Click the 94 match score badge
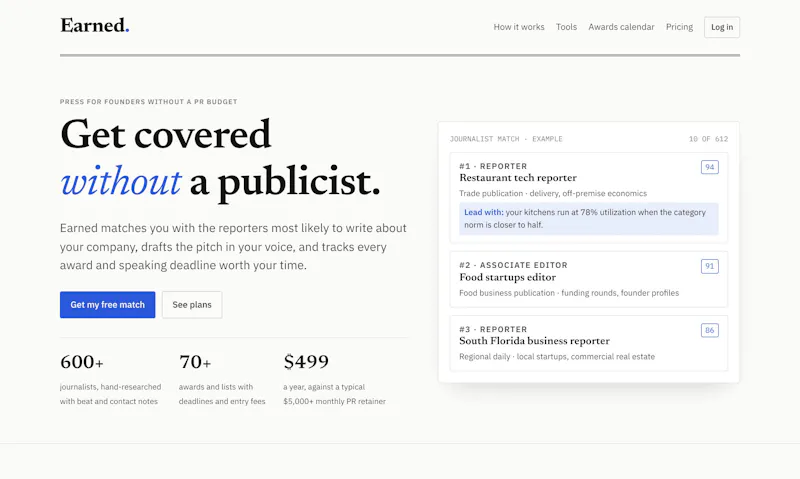Viewport: 800px width, 479px height. coord(709,167)
